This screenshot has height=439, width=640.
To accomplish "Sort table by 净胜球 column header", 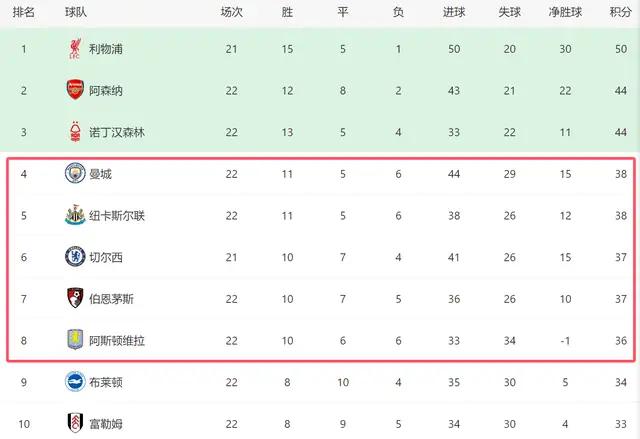I will (x=567, y=13).
